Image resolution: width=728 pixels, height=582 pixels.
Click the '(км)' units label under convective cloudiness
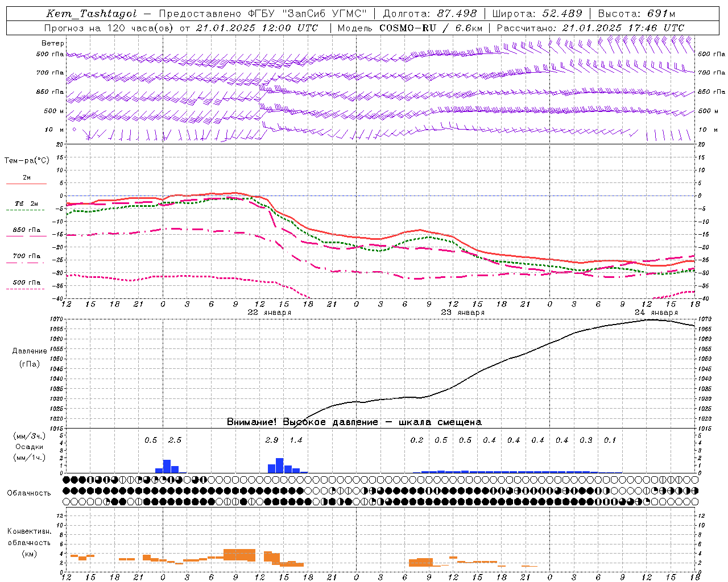coord(30,554)
